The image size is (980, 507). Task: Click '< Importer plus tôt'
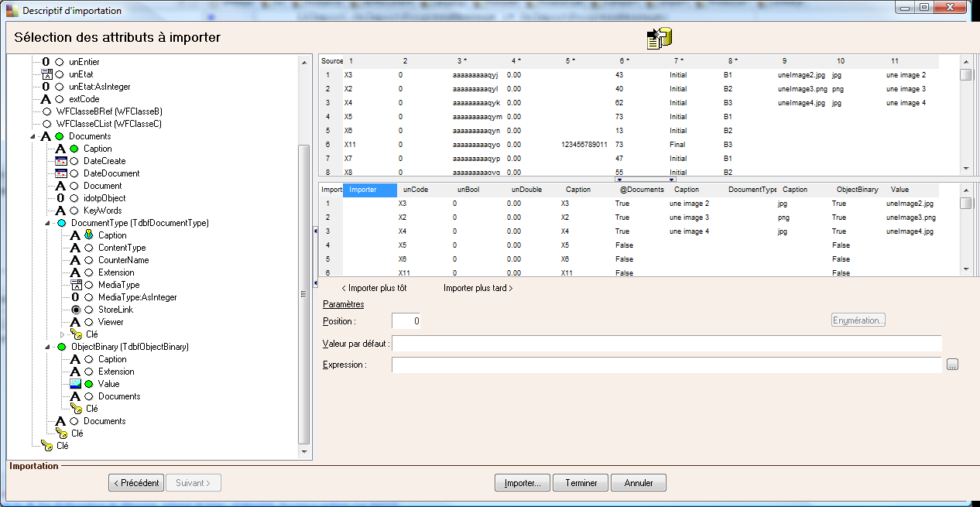tap(374, 288)
